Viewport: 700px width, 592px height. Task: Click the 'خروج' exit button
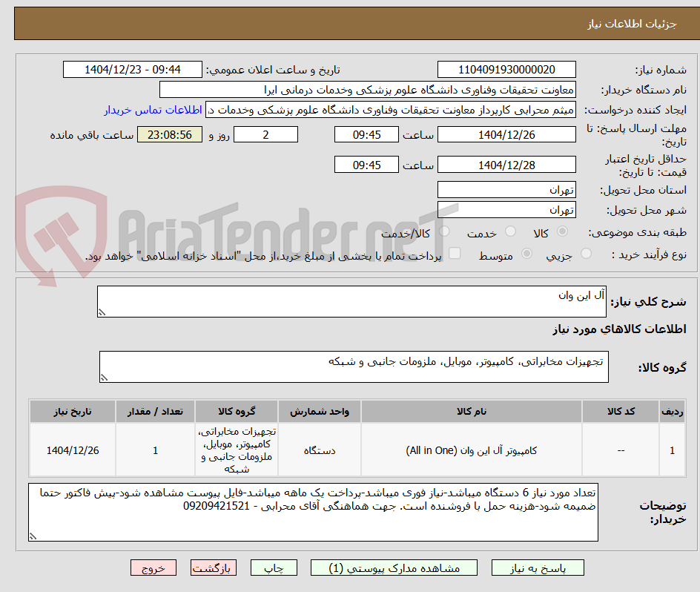(x=153, y=568)
